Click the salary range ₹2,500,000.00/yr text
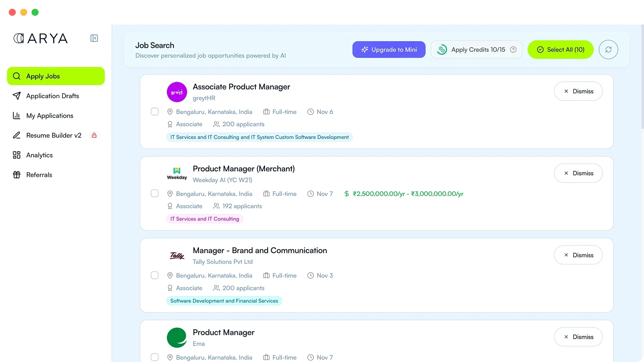 click(408, 194)
